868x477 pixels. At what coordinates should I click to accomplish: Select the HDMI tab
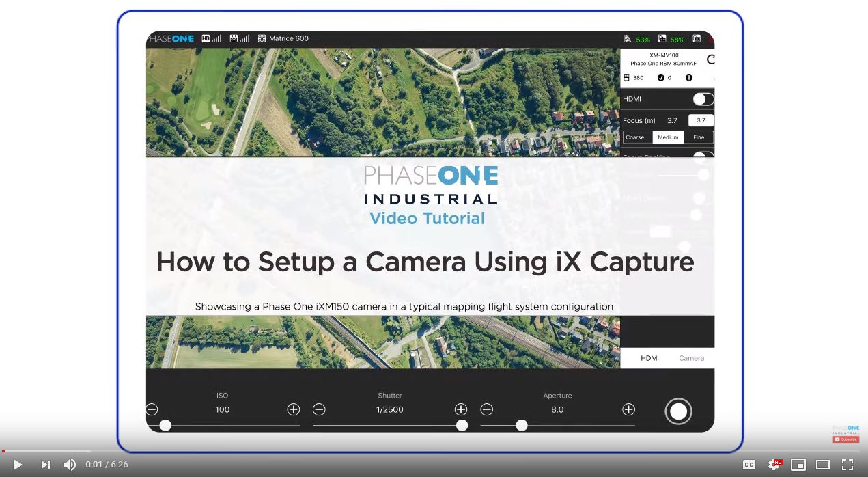[x=649, y=357]
